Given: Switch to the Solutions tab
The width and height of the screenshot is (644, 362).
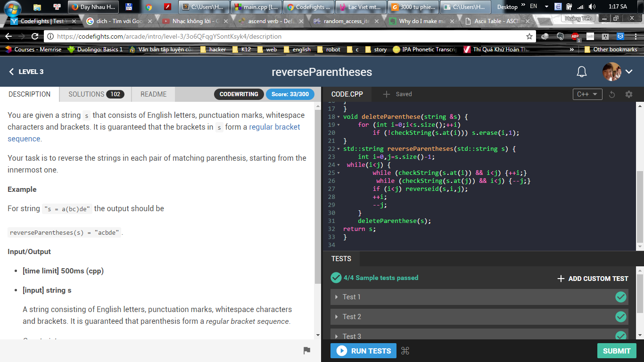Looking at the screenshot, I should coord(95,94).
